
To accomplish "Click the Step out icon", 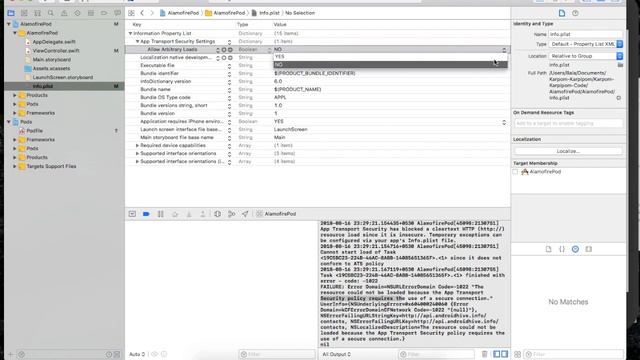I will pos(203,214).
